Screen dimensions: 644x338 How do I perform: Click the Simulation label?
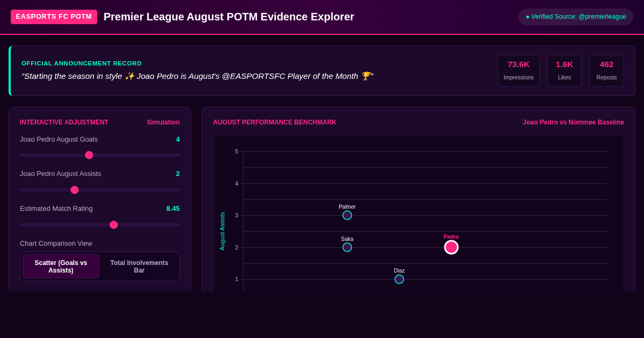point(163,122)
